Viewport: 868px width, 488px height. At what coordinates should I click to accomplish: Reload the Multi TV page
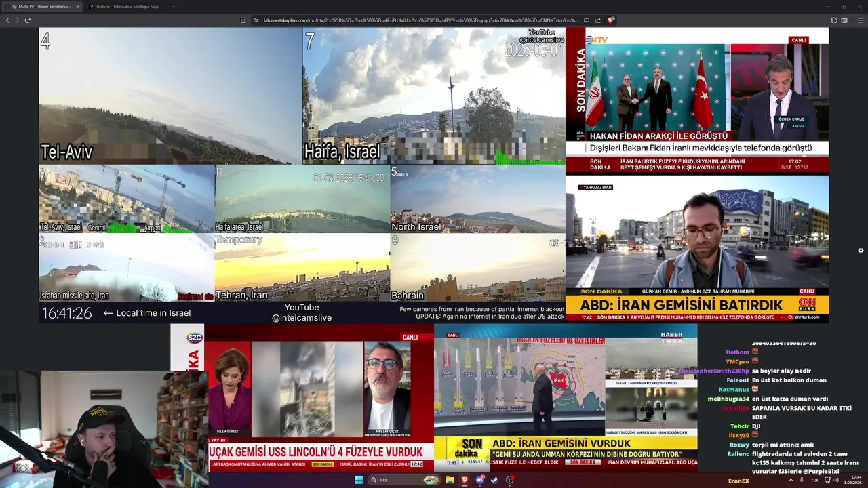click(28, 20)
